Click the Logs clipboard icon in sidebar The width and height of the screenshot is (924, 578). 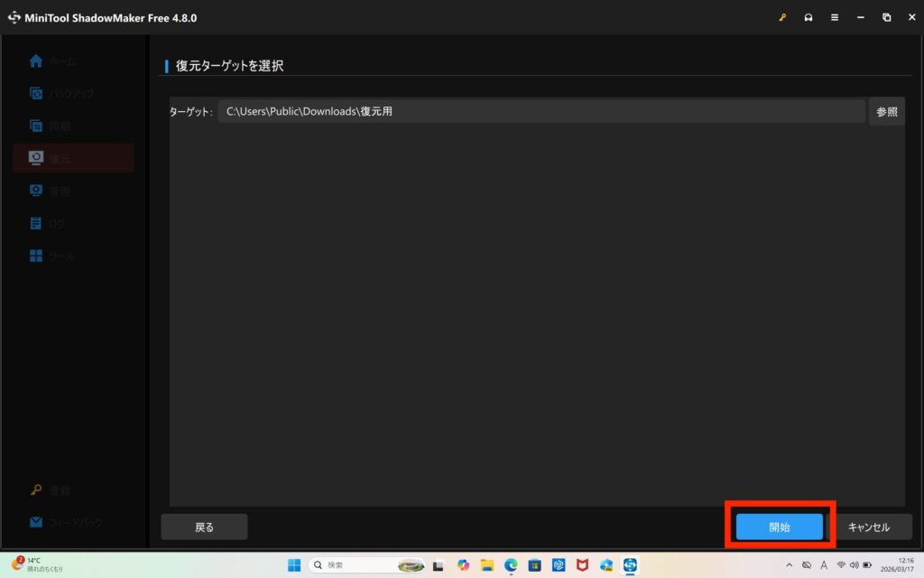[x=36, y=223]
